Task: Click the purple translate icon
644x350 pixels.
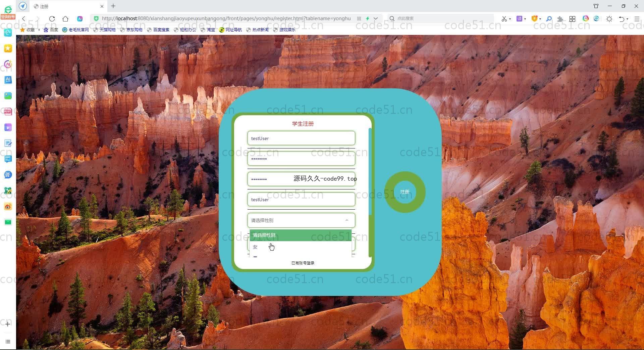Action: tap(519, 18)
